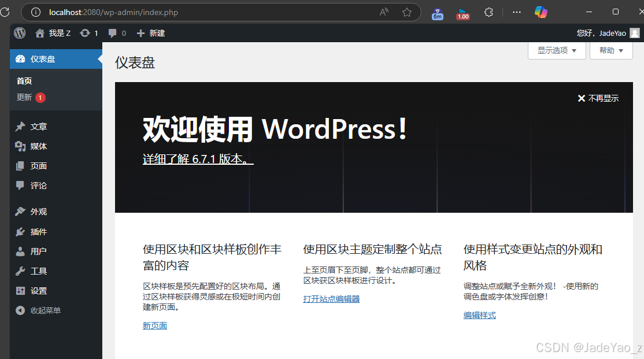Click the read aloud icon in address bar

384,12
